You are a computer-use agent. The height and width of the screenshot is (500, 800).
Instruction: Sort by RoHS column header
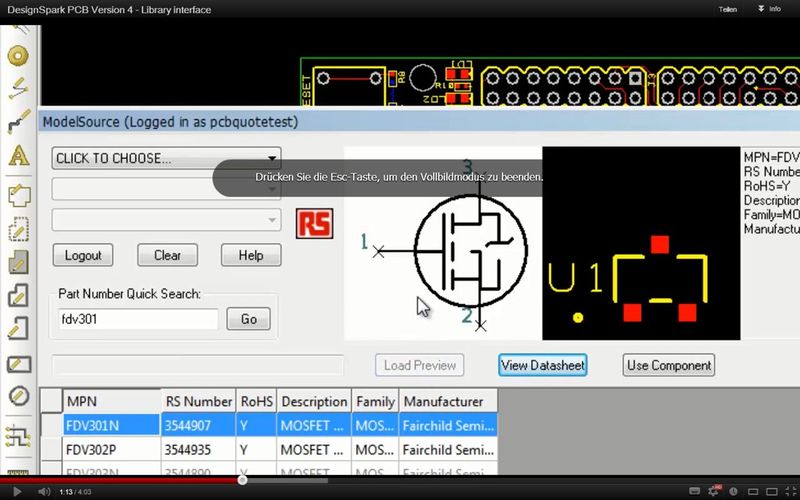257,402
